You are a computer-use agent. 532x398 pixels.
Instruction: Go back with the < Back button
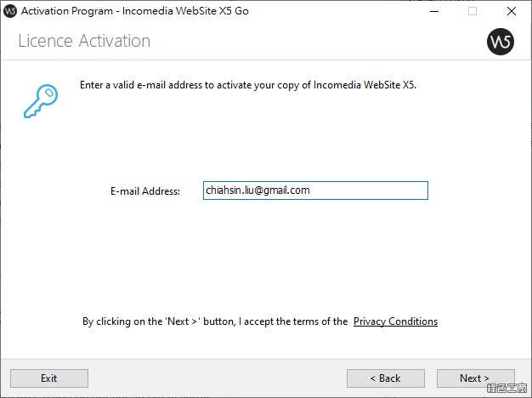click(386, 378)
